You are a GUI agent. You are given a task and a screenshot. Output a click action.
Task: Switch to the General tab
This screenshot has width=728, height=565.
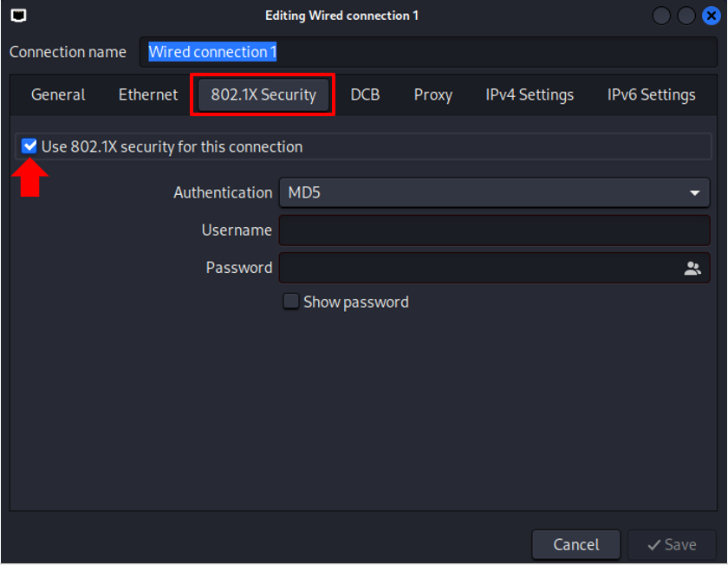[58, 94]
